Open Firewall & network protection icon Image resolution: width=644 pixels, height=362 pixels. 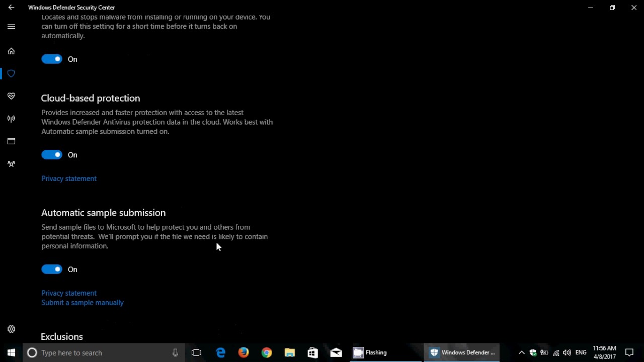11,119
